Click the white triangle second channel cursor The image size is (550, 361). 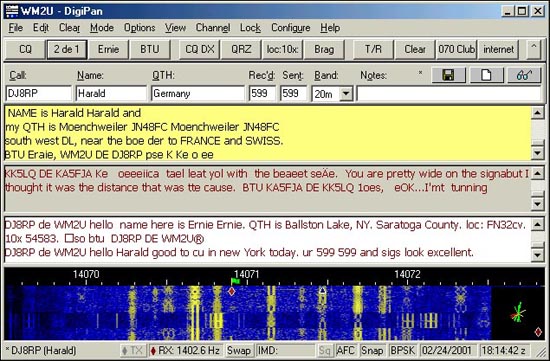[x=322, y=290]
